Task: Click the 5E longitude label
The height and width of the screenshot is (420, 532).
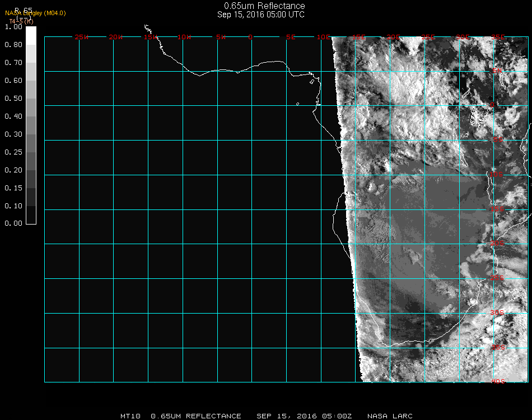Action: (291, 38)
